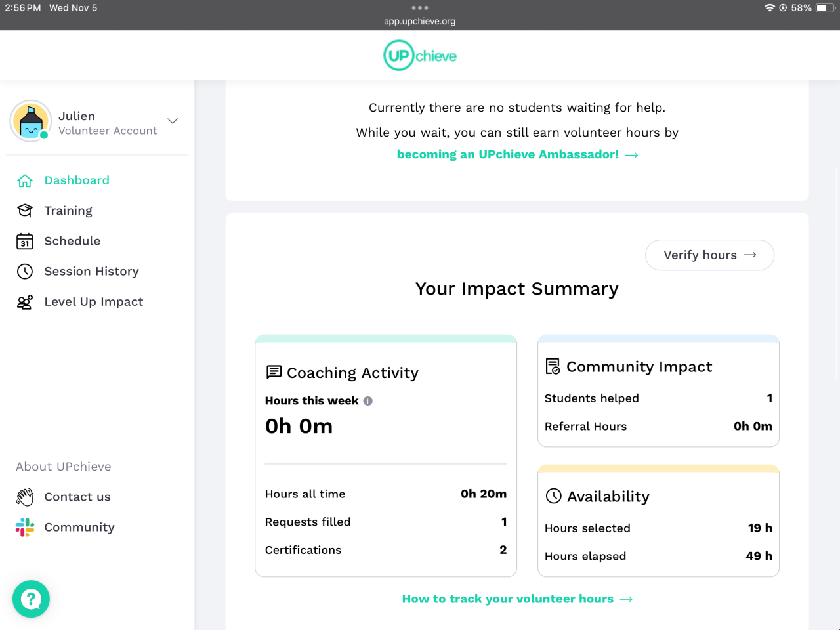Click the 'Students helped' label

pyautogui.click(x=592, y=398)
